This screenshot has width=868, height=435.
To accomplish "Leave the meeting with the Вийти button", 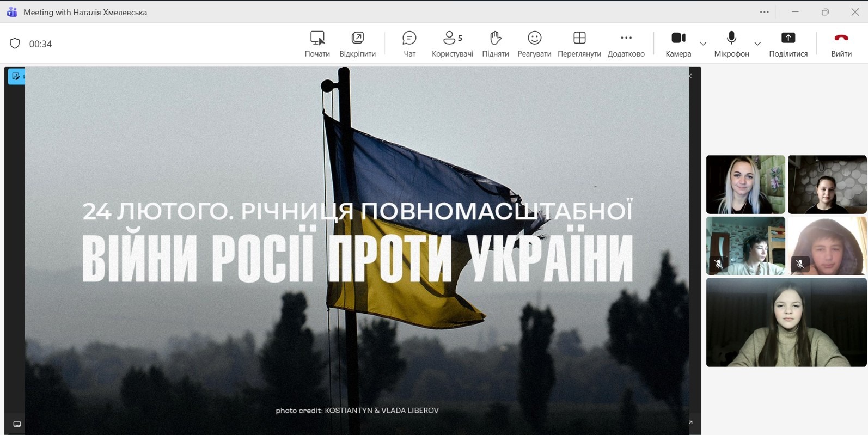I will (841, 44).
